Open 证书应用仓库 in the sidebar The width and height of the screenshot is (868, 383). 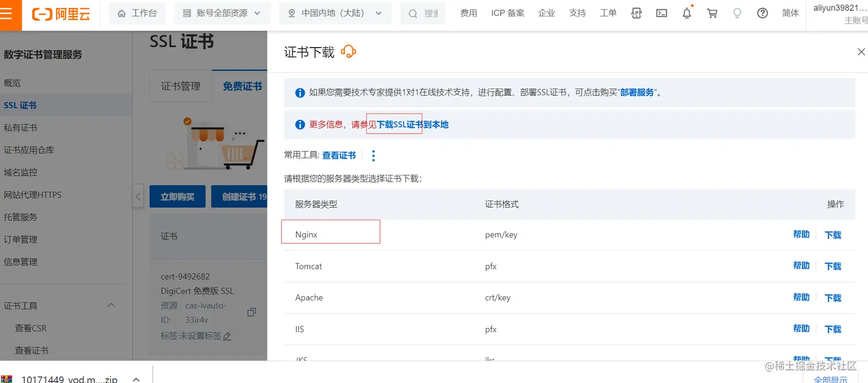coord(29,150)
